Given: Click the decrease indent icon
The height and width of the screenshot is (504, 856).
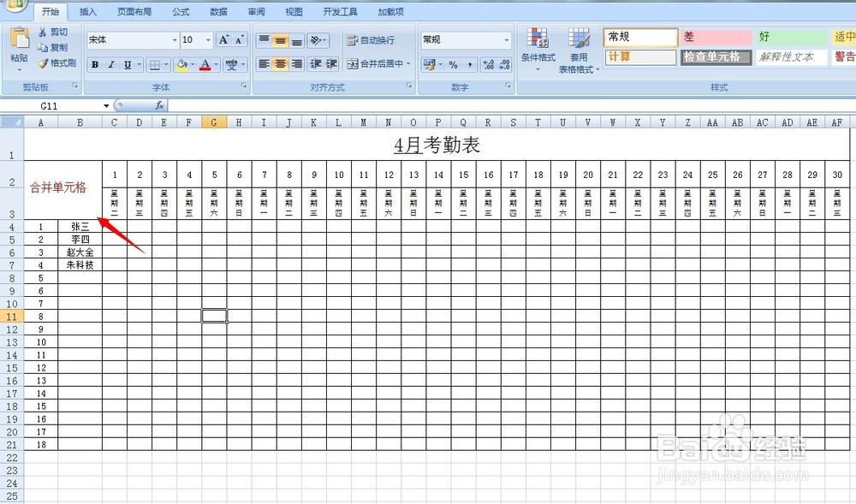Looking at the screenshot, I should point(316,64).
